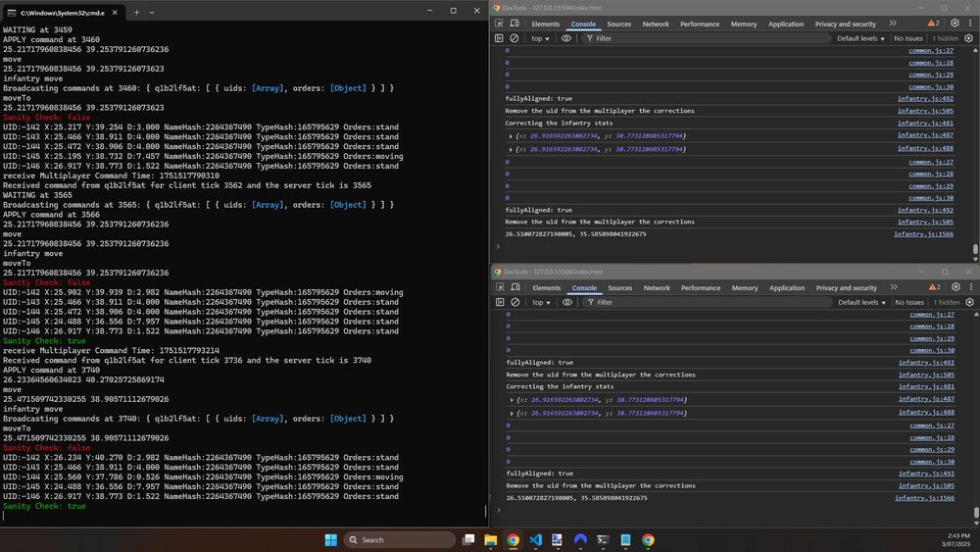Viewport: 980px width, 552px height.
Task: Click scrollbar thumb in upper DevTools console
Action: [x=975, y=249]
